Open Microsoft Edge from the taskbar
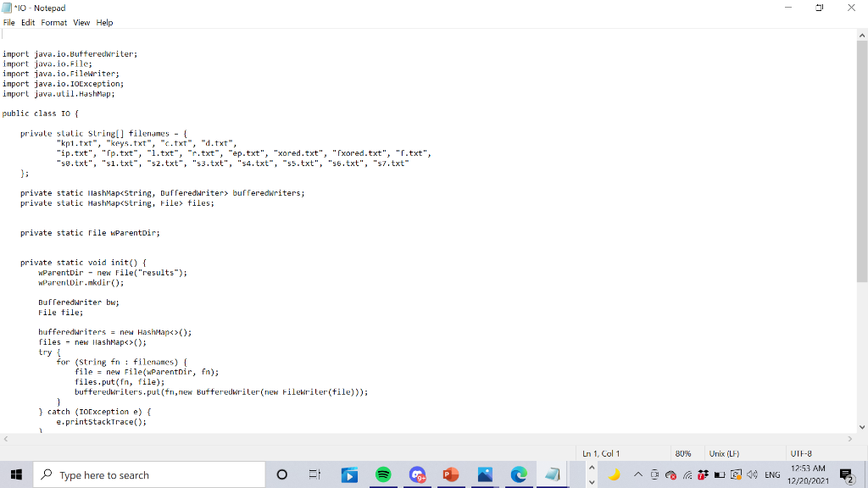 click(x=520, y=474)
